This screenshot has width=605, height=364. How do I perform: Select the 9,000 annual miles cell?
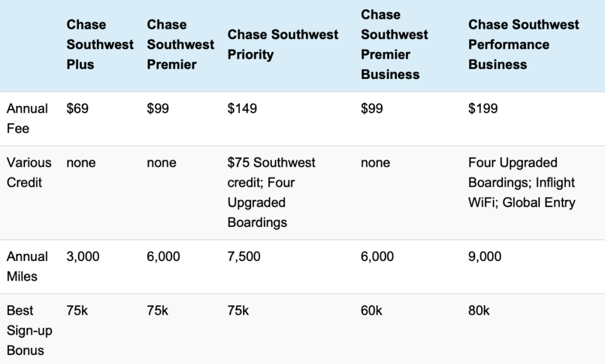[x=485, y=256]
